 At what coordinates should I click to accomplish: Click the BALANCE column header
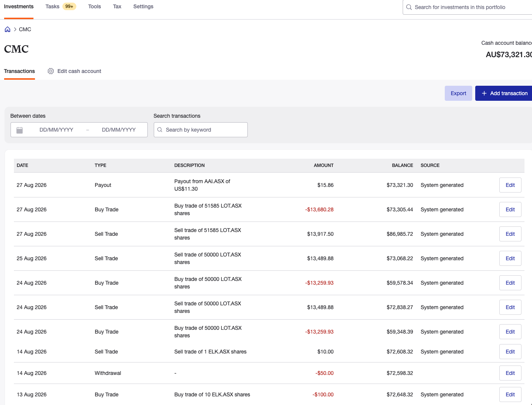(x=403, y=165)
